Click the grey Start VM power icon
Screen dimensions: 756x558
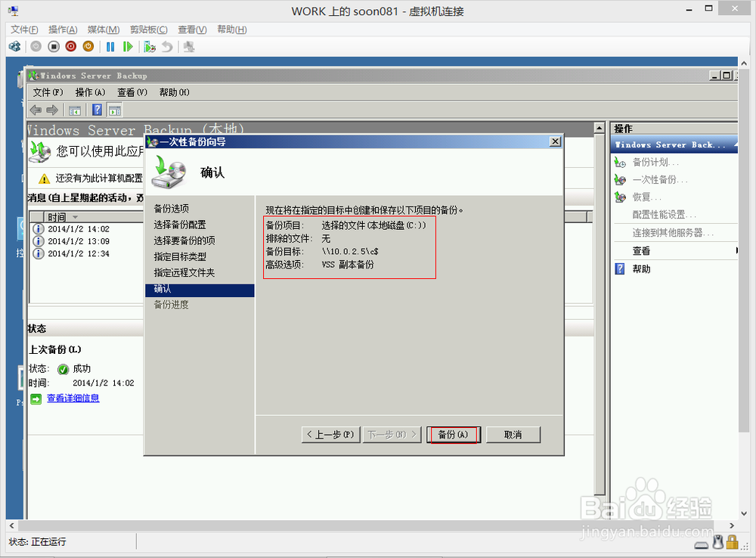(36, 47)
